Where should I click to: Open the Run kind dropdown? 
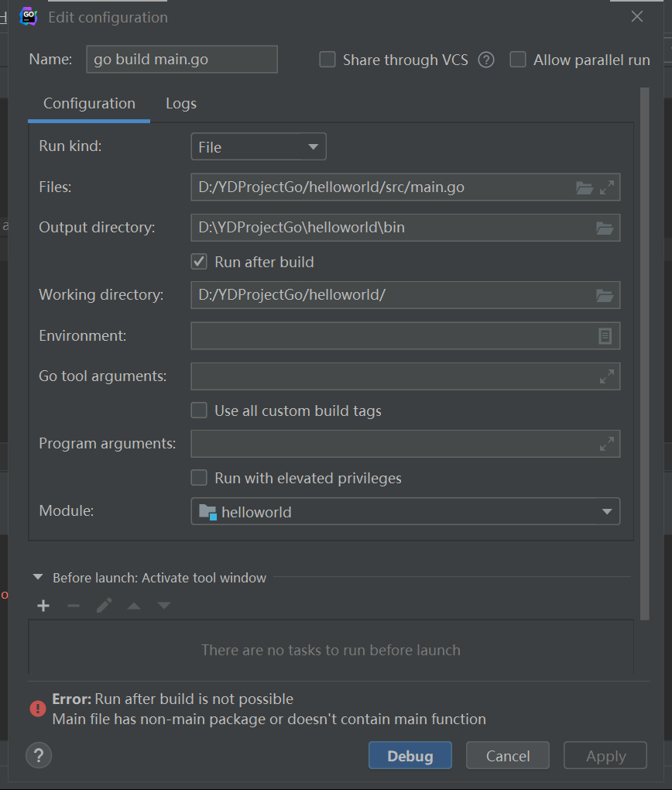(x=259, y=146)
